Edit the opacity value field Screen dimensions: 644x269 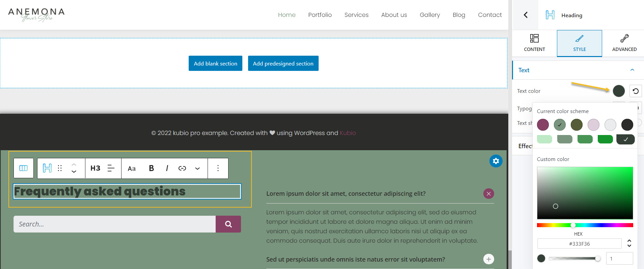point(619,259)
